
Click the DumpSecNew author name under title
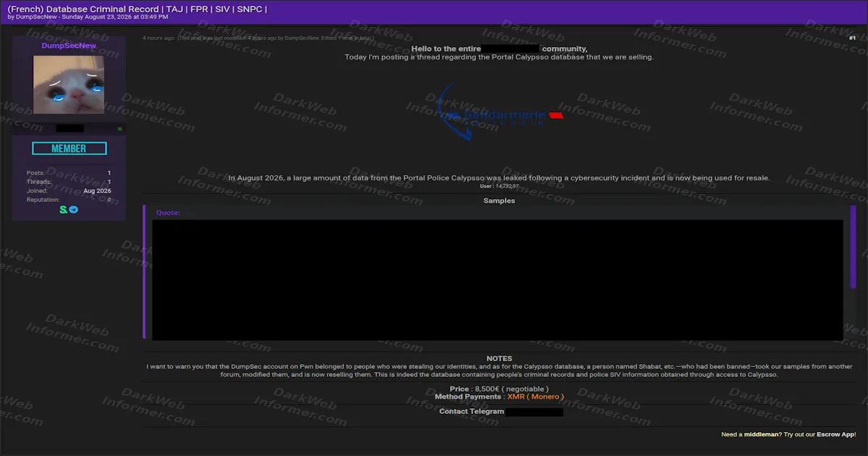pos(38,17)
